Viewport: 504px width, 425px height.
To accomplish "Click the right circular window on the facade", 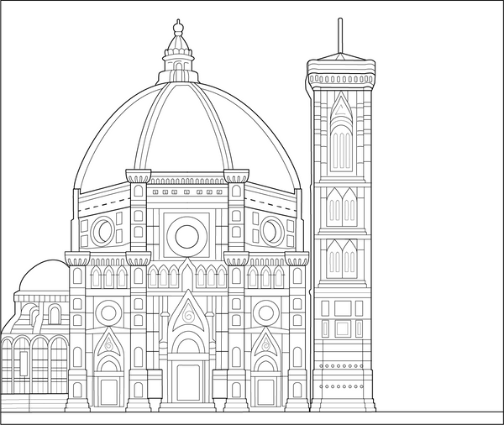I will click(x=266, y=313).
